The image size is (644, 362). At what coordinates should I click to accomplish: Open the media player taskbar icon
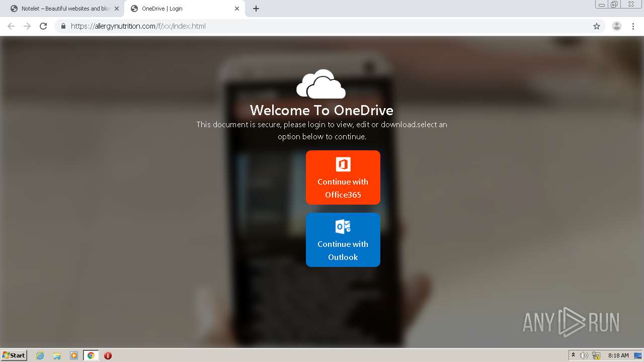pos(74,355)
